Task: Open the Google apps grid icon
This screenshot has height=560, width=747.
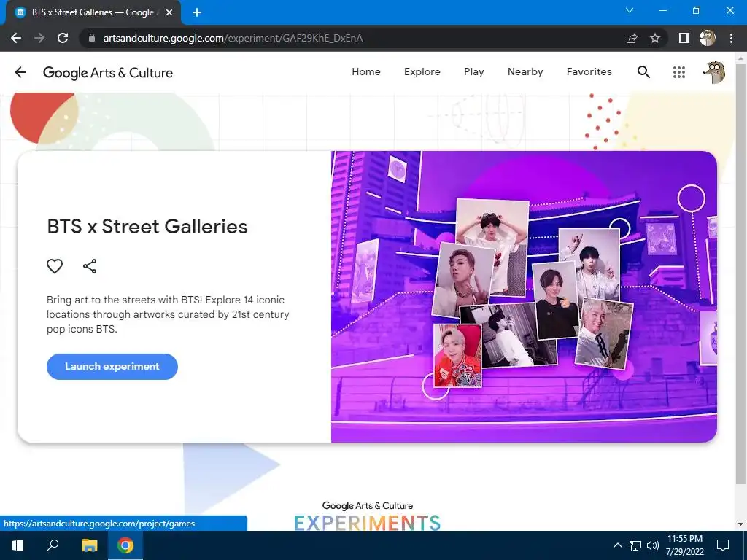Action: [679, 72]
